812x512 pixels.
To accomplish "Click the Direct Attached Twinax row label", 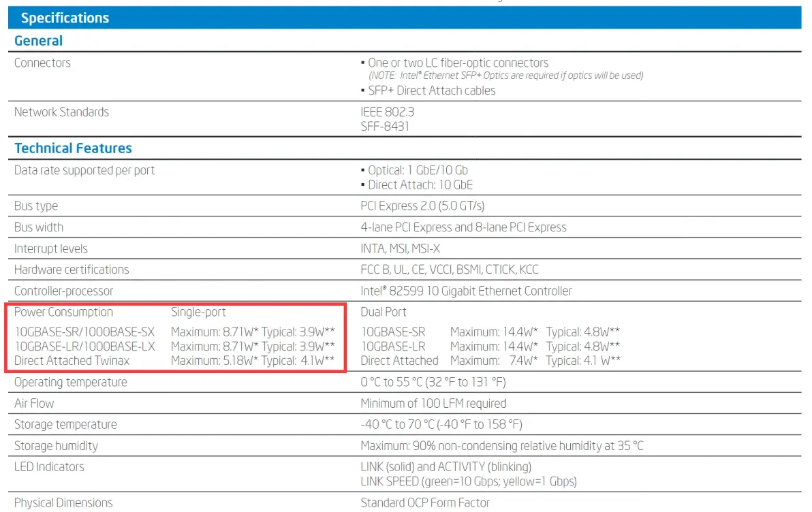I will [x=72, y=360].
